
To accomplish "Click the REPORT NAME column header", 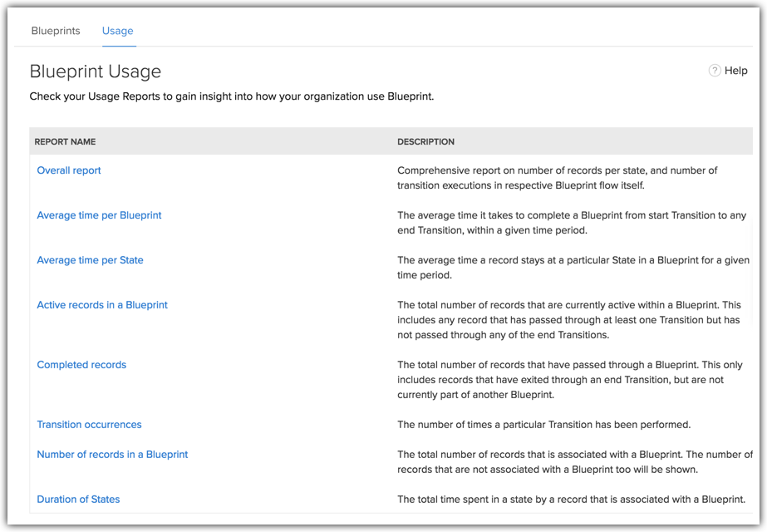I will click(x=65, y=142).
